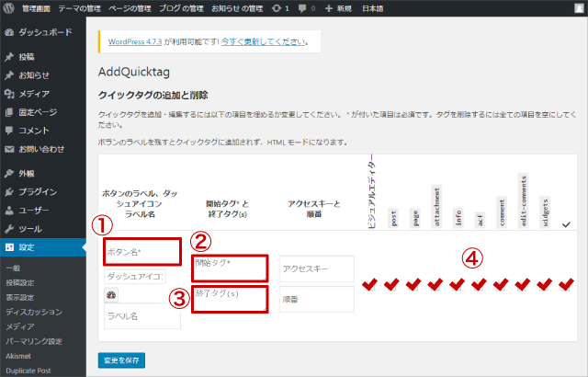Image resolution: width=588 pixels, height=377 pixels.
Task: Toggle the comment column checkbox
Action: (501, 284)
